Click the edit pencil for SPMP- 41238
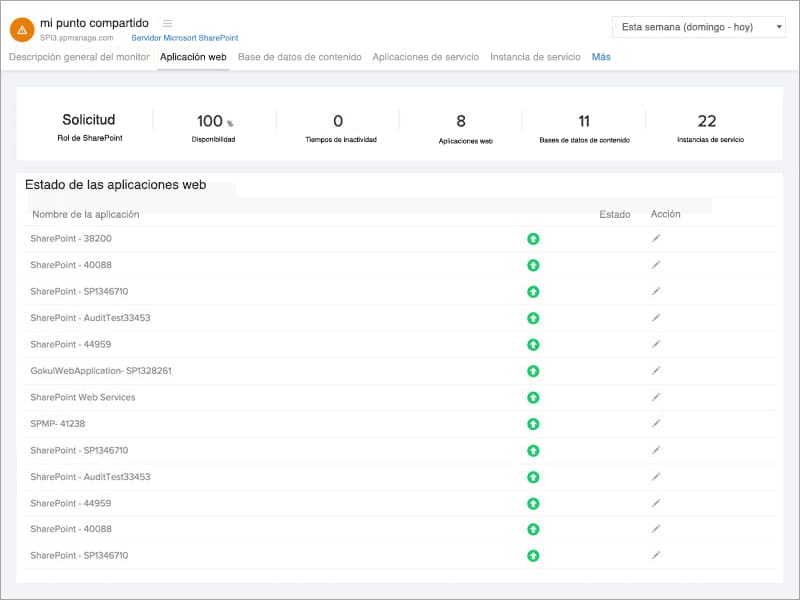Screen dimensions: 800x600 (656, 423)
